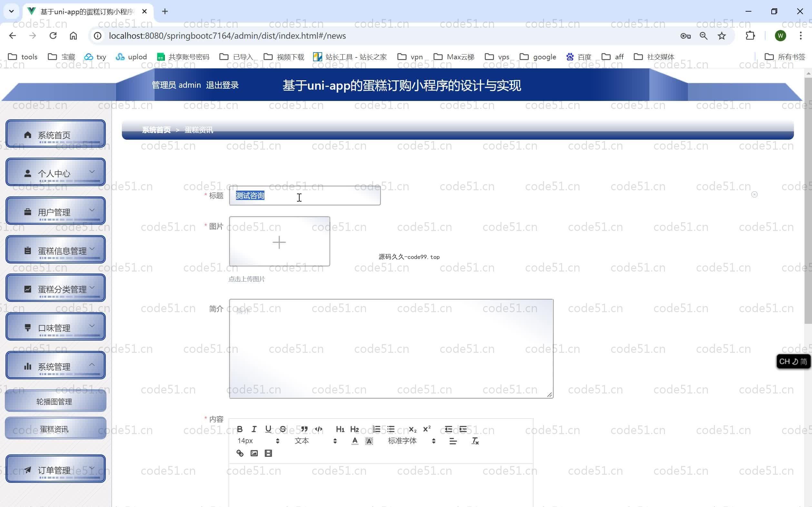Click the small circled-x icon at right
Viewport: 812px width, 507px height.
[754, 194]
